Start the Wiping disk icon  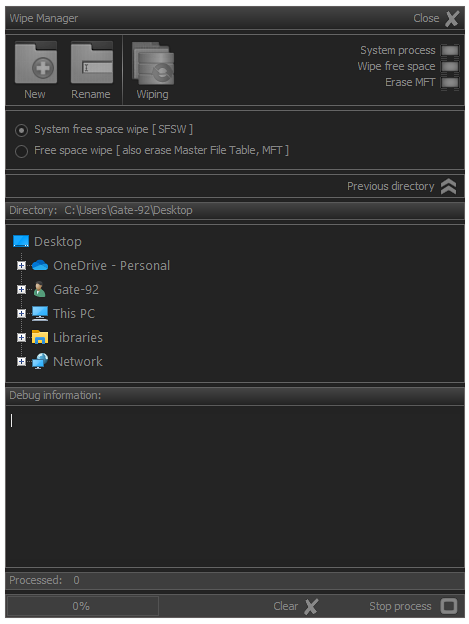tap(153, 64)
